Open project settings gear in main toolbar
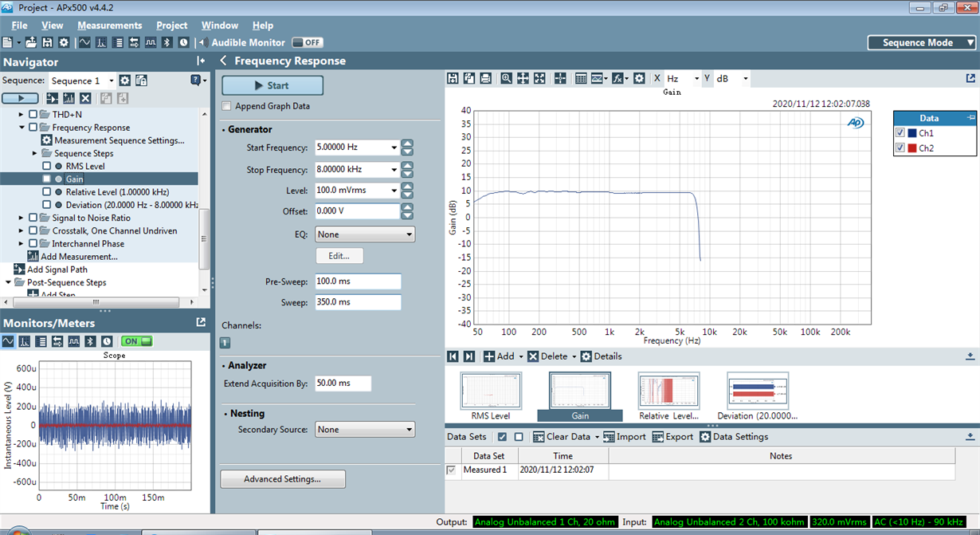The image size is (980, 535). (63, 42)
